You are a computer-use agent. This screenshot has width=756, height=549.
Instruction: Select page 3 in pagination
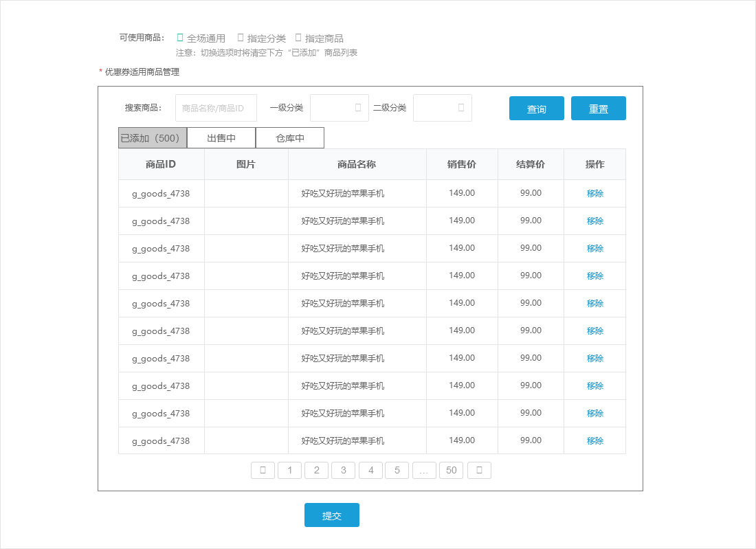(x=344, y=470)
